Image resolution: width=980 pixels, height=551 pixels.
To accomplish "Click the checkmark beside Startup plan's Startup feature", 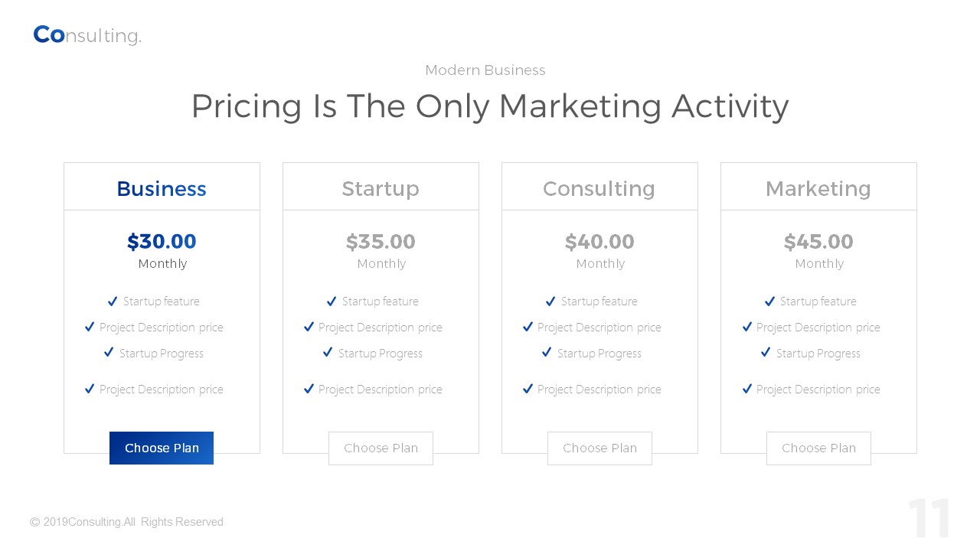I will [332, 302].
